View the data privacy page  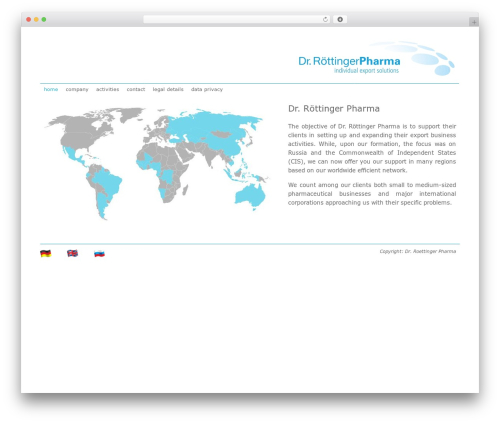[207, 89]
